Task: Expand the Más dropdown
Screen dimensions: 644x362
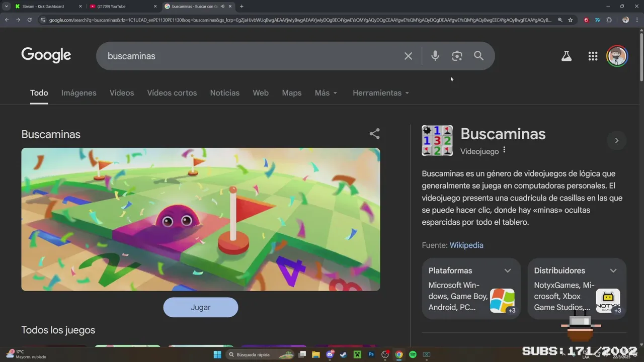Action: tap(326, 93)
